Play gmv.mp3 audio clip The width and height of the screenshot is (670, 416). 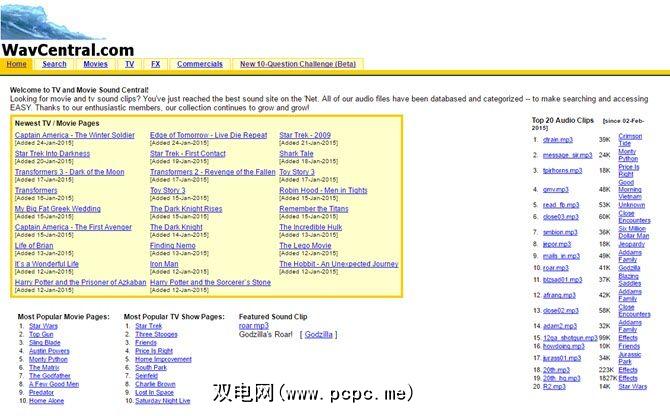555,189
